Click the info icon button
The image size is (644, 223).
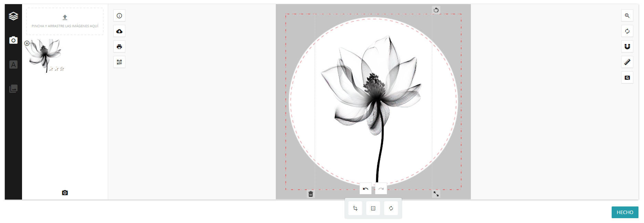119,16
